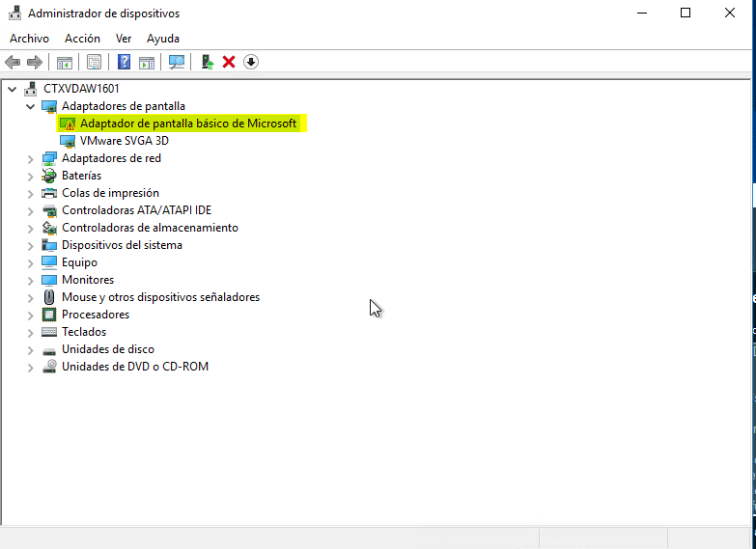Expand the Procesadores node
Viewport: 756px width, 549px height.
(30, 316)
